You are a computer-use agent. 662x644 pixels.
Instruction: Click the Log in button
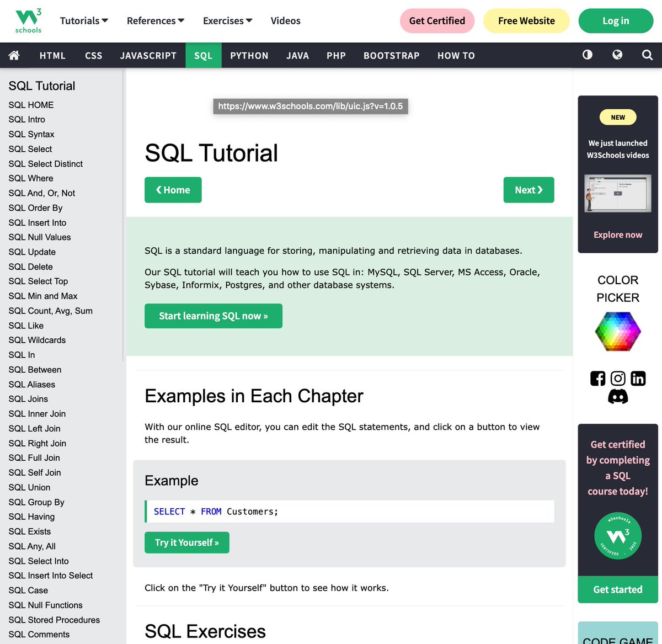616,21
